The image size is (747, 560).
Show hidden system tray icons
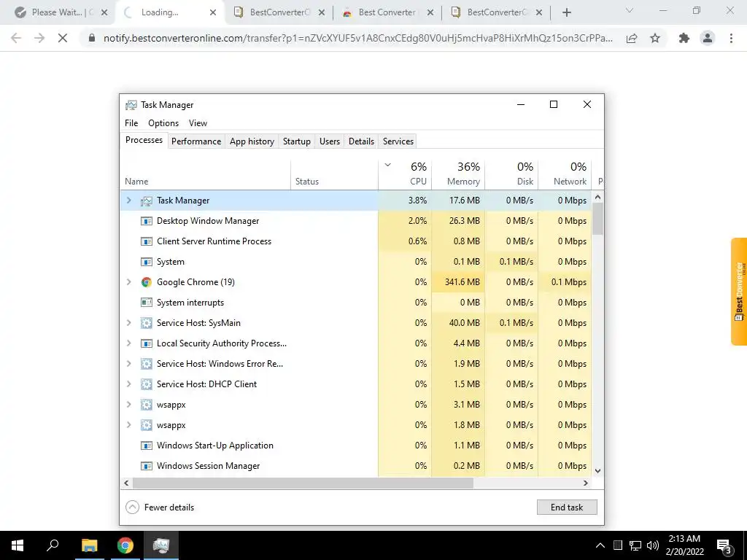coord(600,545)
